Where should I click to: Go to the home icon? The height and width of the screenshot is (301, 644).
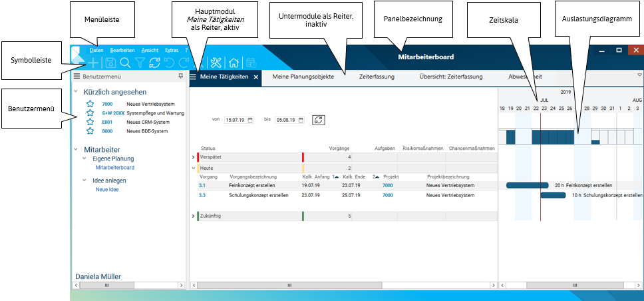234,63
